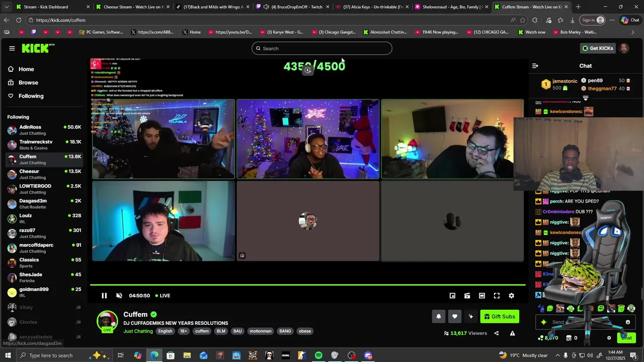Screen dimensions: 644x362
Task: Pause the Cuffem live stream
Action: point(104,296)
